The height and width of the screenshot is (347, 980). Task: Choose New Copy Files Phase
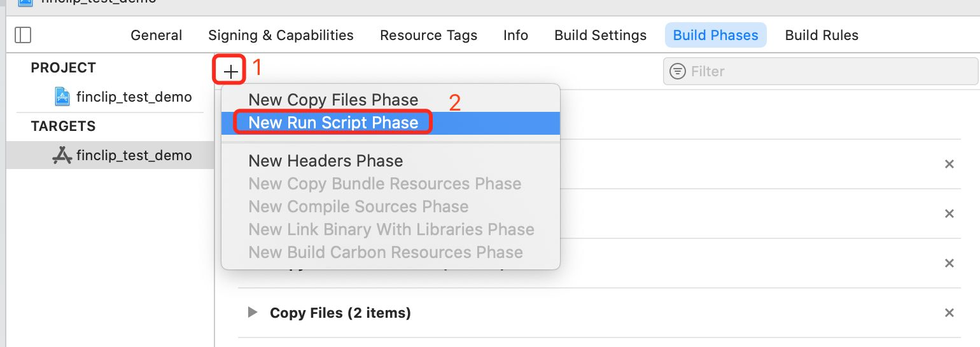click(333, 100)
